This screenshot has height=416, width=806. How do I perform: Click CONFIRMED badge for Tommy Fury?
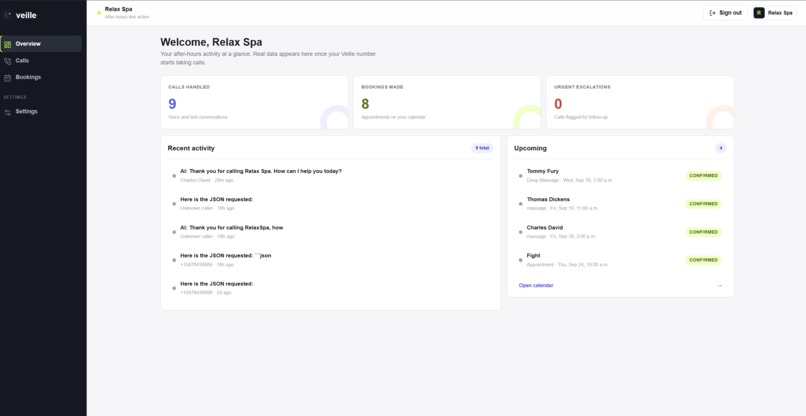point(703,176)
